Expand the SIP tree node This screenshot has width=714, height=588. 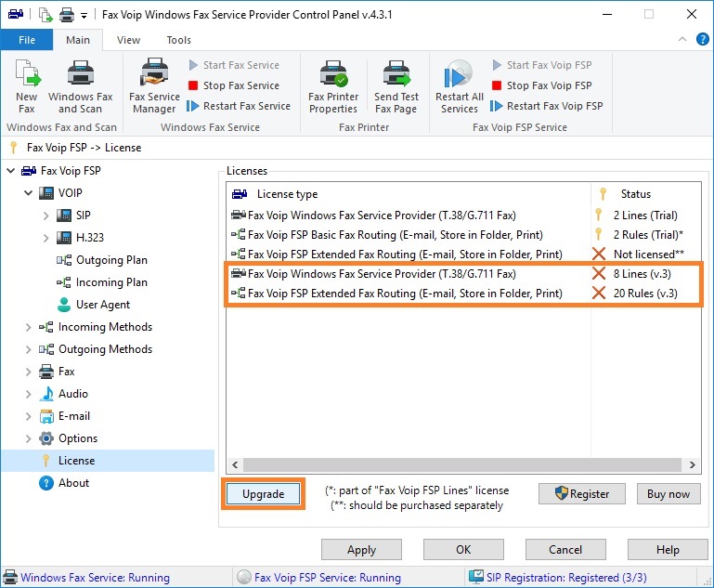pos(45,216)
